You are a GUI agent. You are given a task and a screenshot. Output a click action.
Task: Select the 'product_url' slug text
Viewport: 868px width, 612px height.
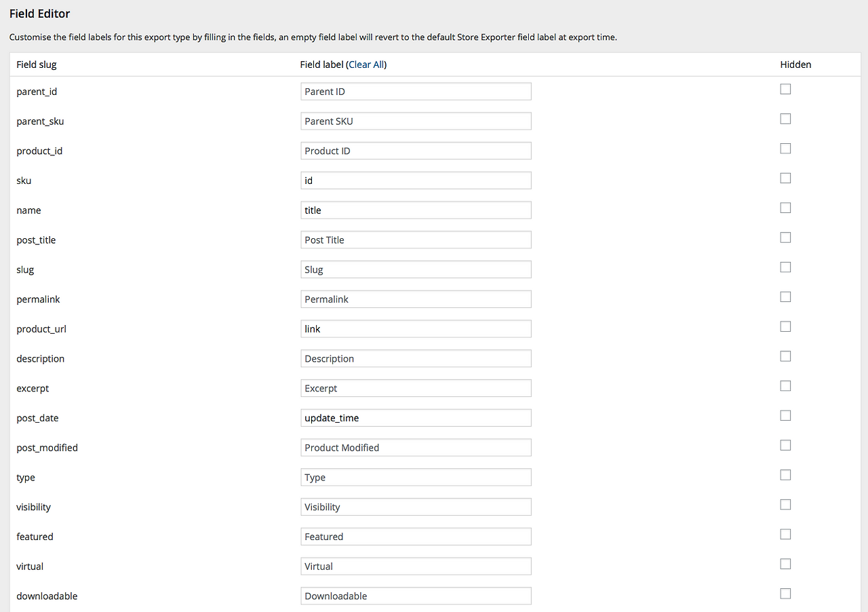click(41, 329)
